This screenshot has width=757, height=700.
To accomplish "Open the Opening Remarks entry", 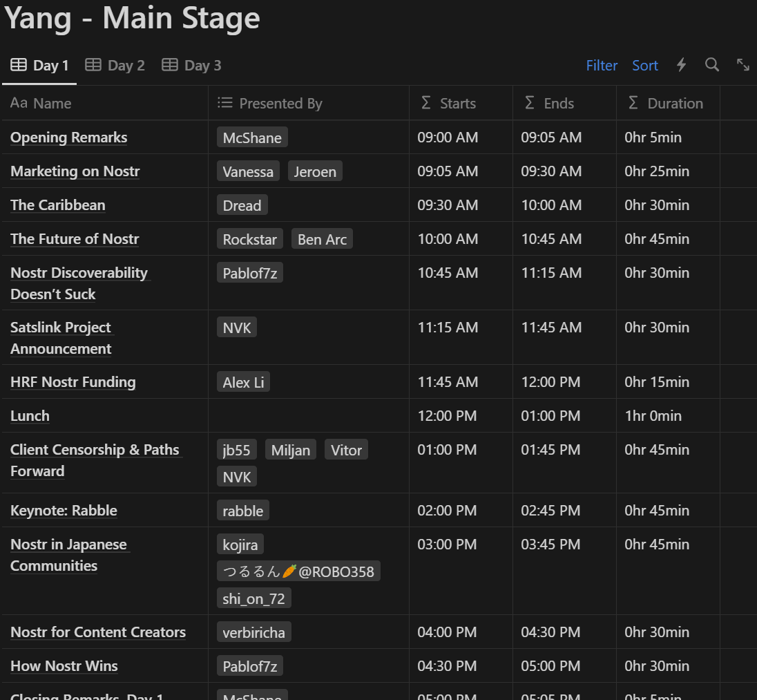I will [69, 138].
